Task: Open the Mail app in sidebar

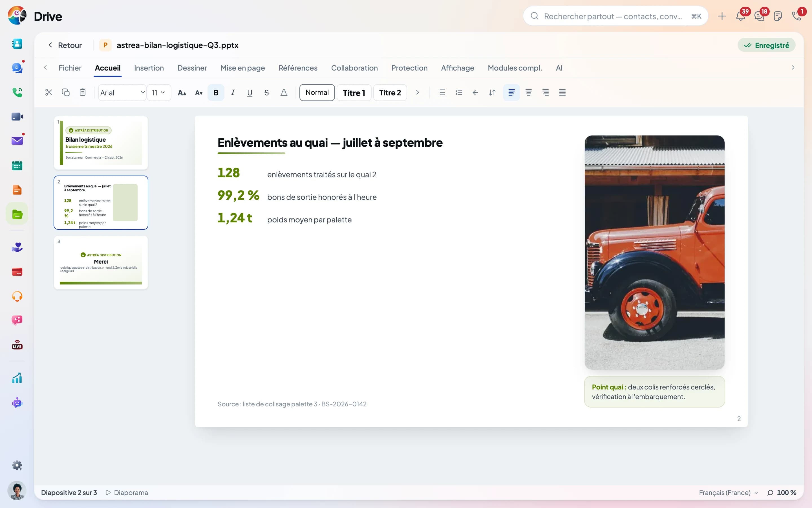Action: [17, 141]
